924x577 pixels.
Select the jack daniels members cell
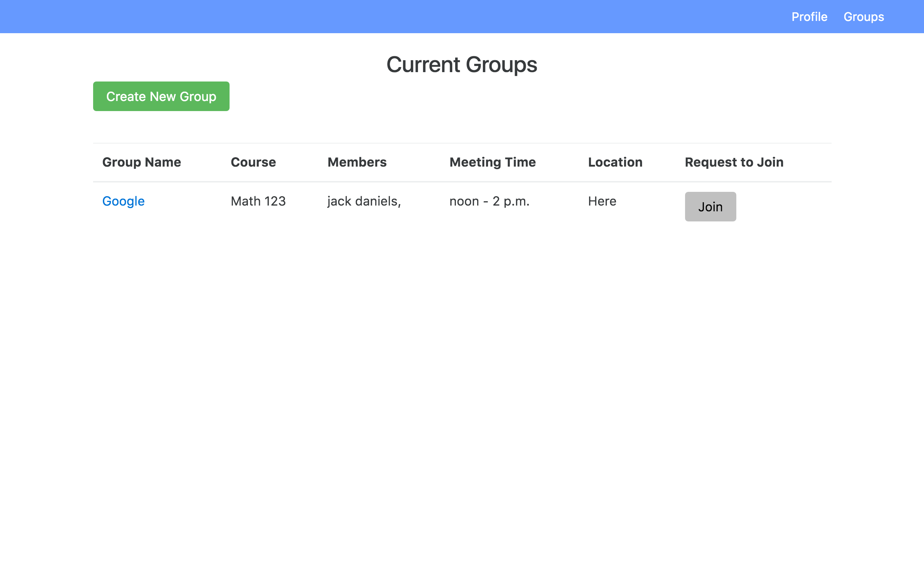(364, 201)
